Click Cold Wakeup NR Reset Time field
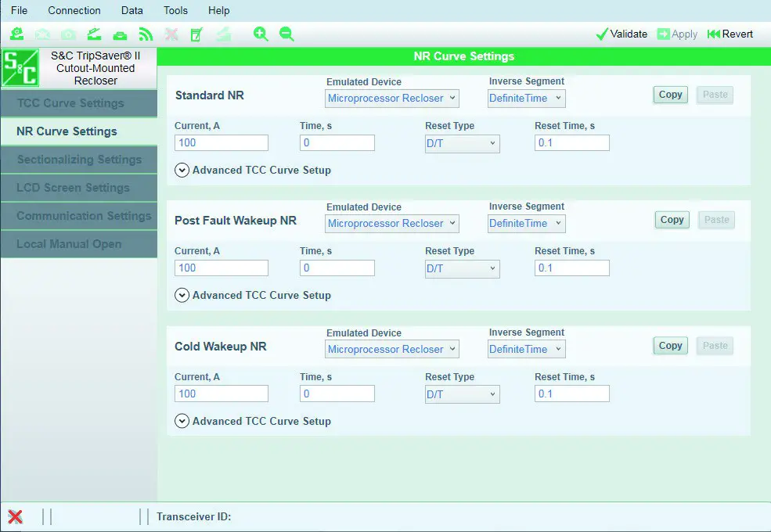This screenshot has width=771, height=532. [572, 394]
